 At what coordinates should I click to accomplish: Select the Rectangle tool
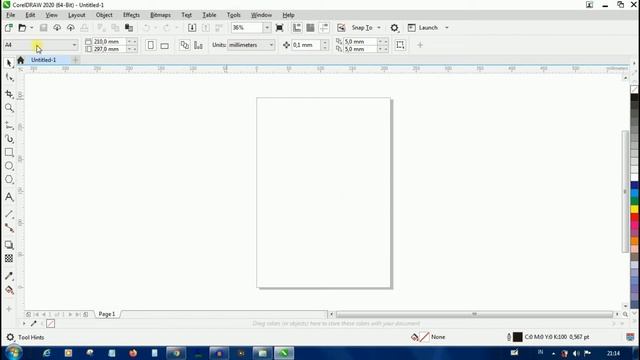pos(9,152)
